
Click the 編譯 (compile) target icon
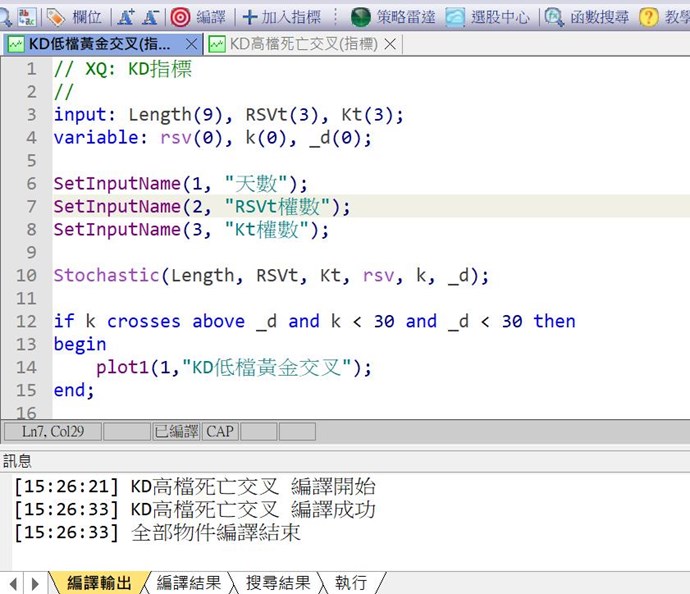(180, 17)
